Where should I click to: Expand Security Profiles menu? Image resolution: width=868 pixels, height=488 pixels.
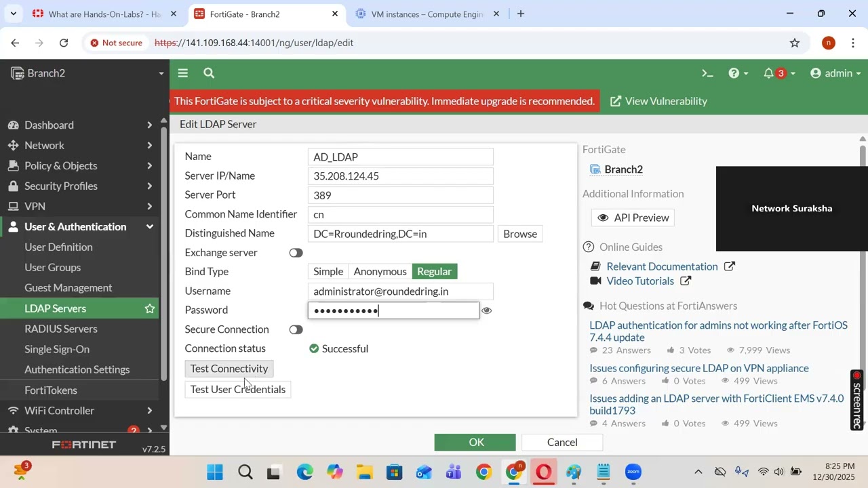tap(79, 186)
